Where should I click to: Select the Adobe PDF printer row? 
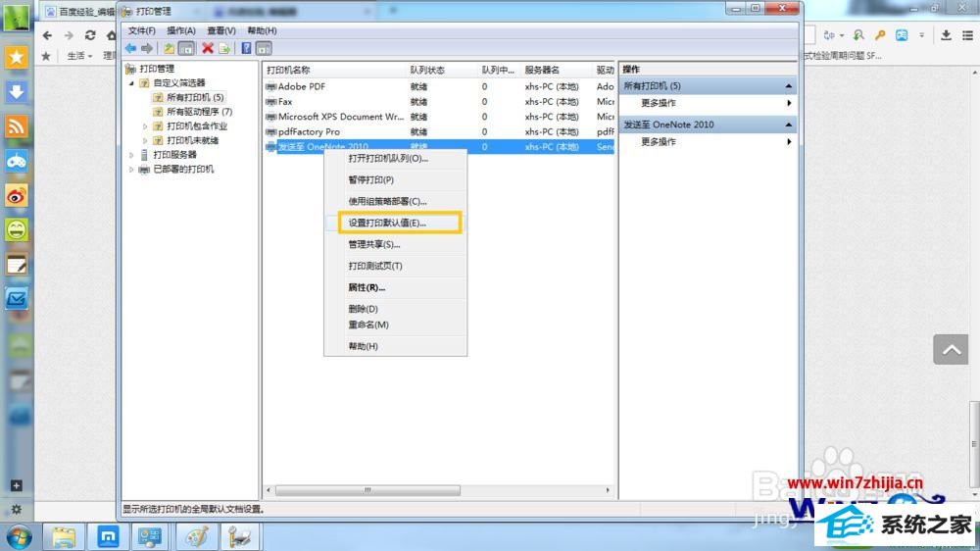pos(439,86)
